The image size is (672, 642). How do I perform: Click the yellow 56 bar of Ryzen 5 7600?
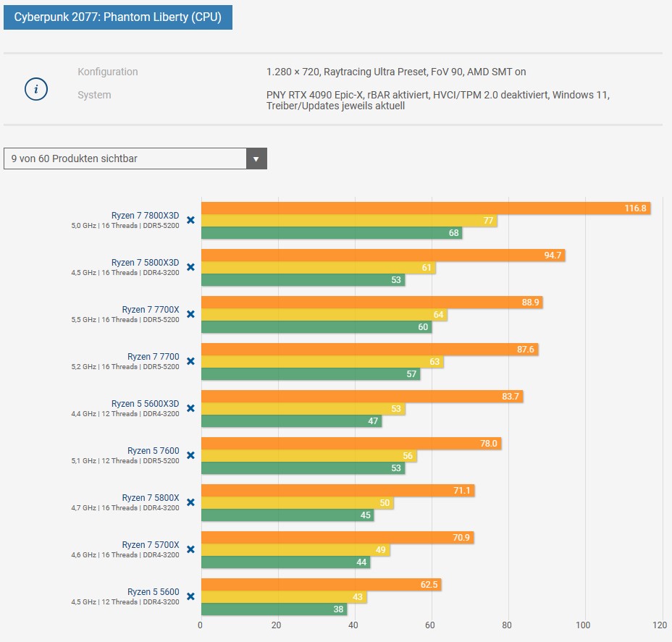tap(309, 456)
